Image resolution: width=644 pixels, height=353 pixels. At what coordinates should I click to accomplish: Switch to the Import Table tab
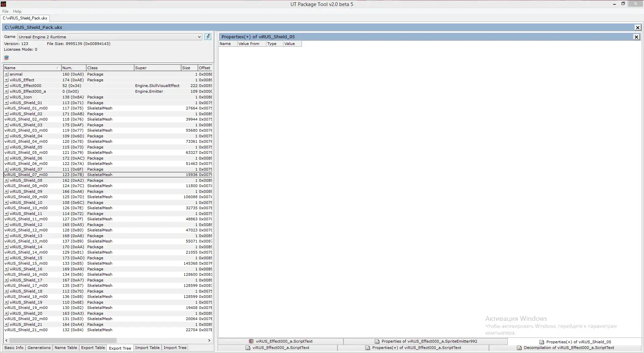147,348
